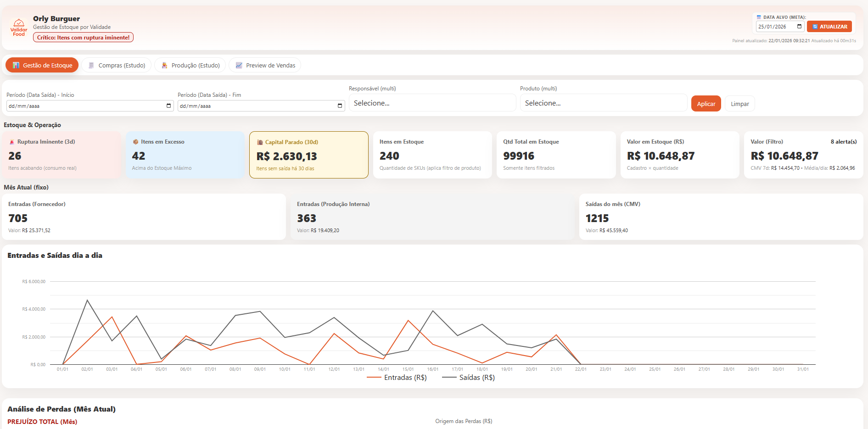Click the money icon on Capital Parado card
The image size is (868, 429).
(260, 142)
